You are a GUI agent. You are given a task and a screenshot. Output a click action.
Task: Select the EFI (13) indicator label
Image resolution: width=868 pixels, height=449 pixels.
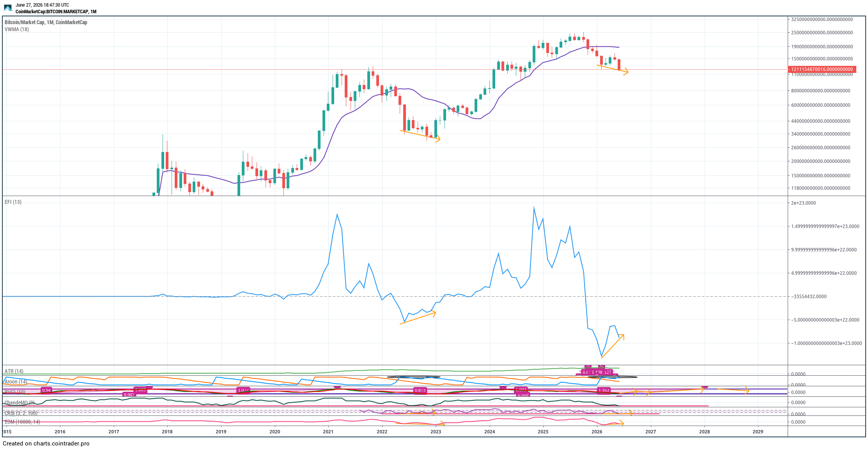point(13,202)
